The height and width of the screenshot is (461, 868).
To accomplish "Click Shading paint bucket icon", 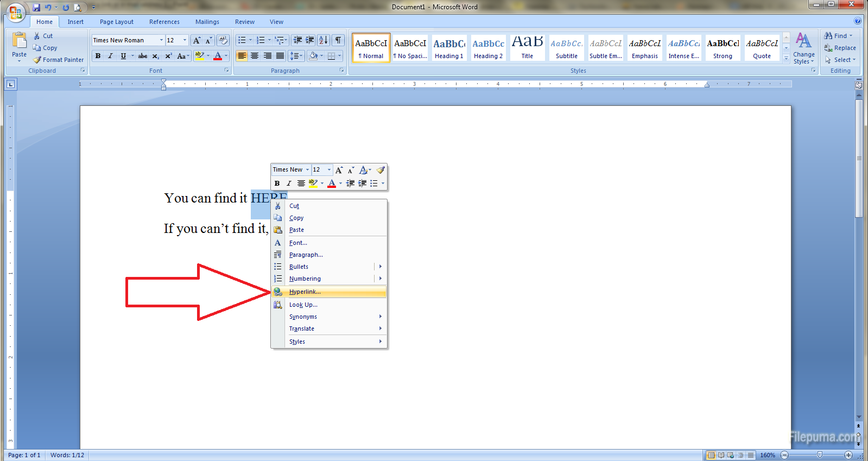I will click(313, 56).
